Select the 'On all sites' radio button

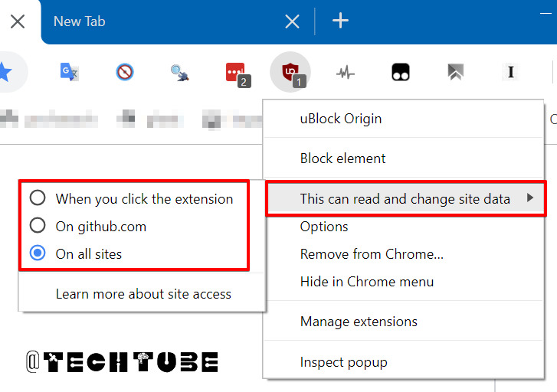(38, 254)
